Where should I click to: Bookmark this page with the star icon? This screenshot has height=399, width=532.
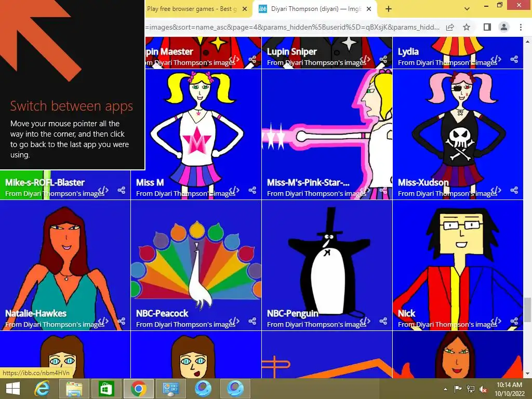[467, 27]
